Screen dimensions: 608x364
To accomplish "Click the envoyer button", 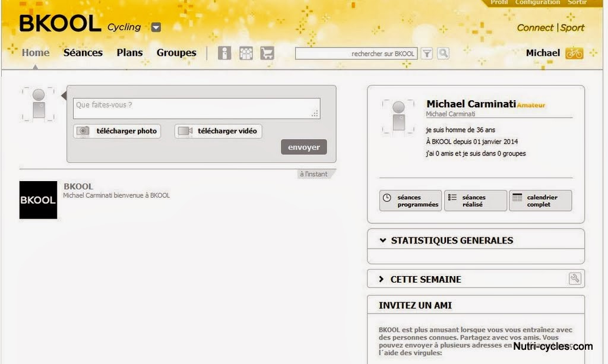I will [304, 147].
